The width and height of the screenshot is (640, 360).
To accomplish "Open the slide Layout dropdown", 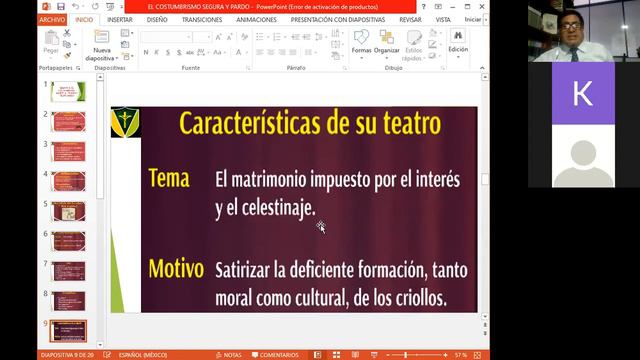I will point(127,33).
